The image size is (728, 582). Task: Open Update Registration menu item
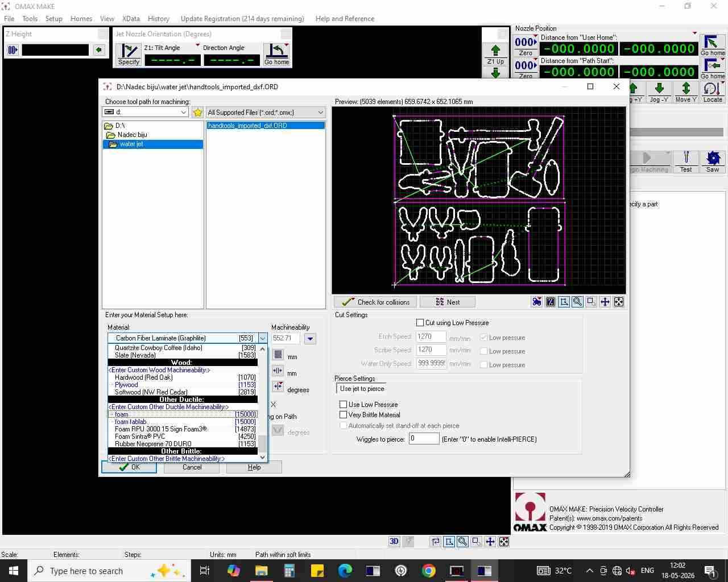click(x=242, y=19)
